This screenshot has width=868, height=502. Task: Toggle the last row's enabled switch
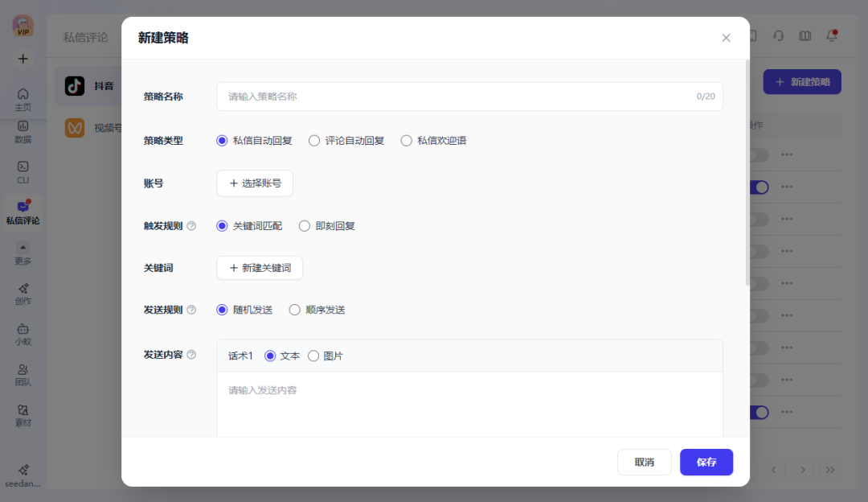[x=759, y=412]
